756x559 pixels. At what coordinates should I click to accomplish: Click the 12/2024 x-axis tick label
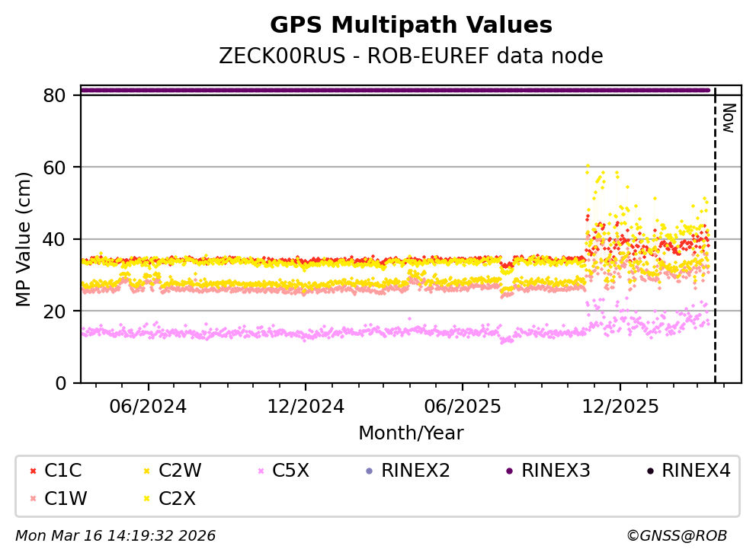point(305,406)
